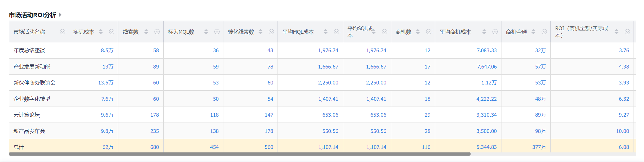644x162 pixels.
Task: Open 89 leads value of 产业发展新动能
Action: [156, 67]
